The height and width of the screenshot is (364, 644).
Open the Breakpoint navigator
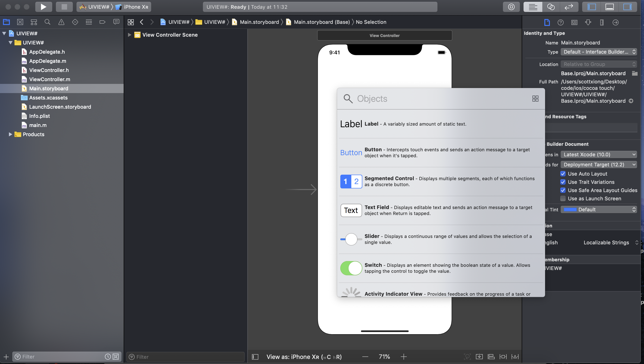point(103,22)
